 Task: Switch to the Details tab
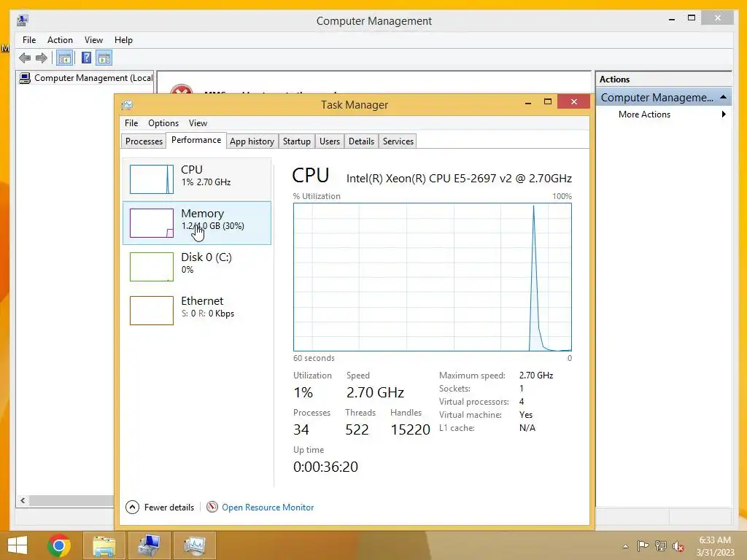tap(361, 141)
